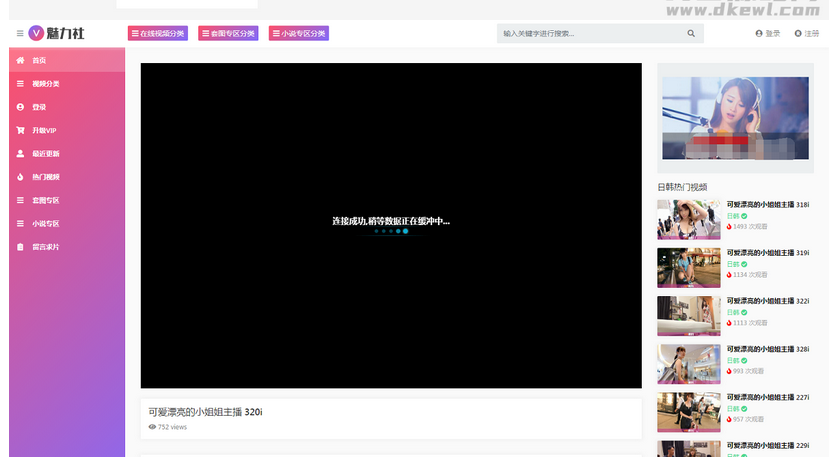Click the 魅力社 site name text
This screenshot has height=457, width=831.
click(x=65, y=33)
